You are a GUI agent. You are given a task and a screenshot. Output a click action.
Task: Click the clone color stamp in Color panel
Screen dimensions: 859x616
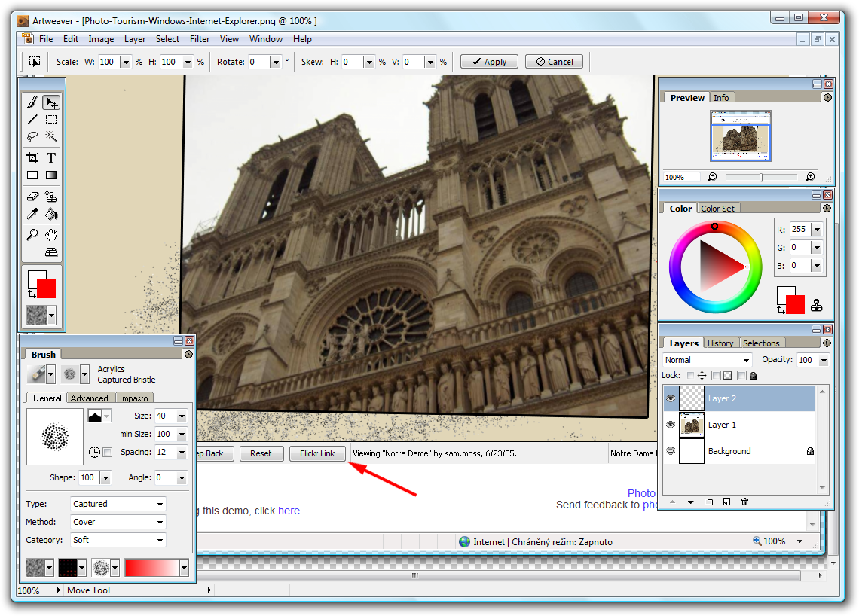pos(817,305)
